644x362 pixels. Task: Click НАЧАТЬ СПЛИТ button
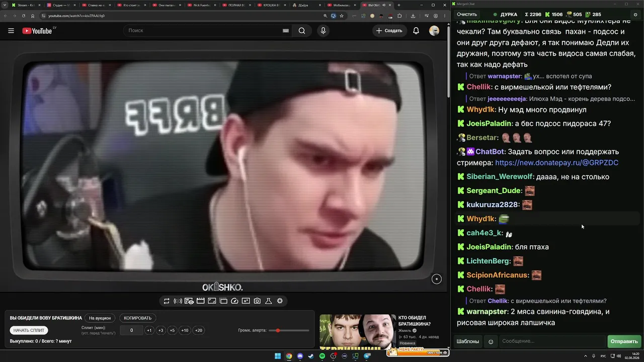(29, 330)
